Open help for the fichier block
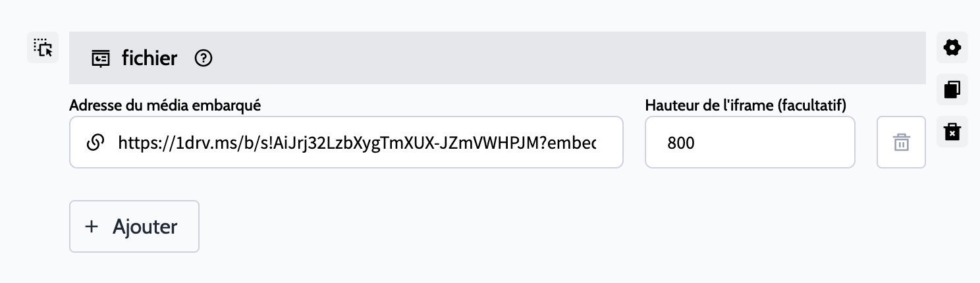 [x=204, y=59]
